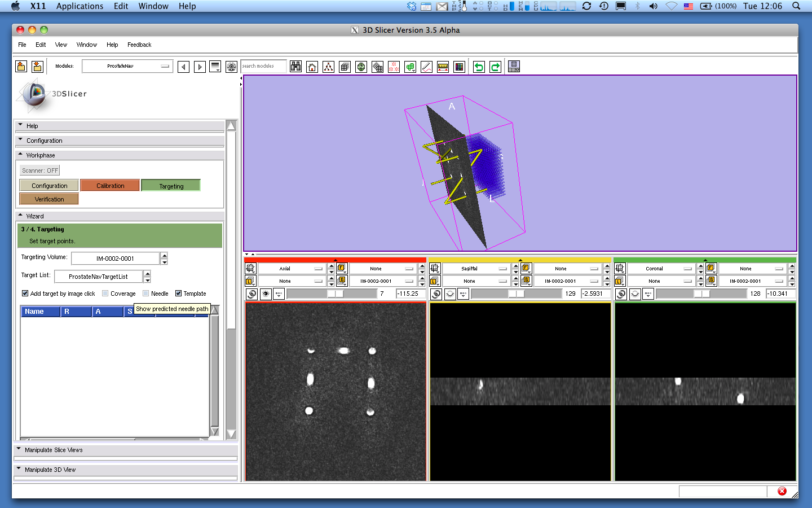Click the Undo arrow icon
The image size is (812, 508).
coord(479,67)
